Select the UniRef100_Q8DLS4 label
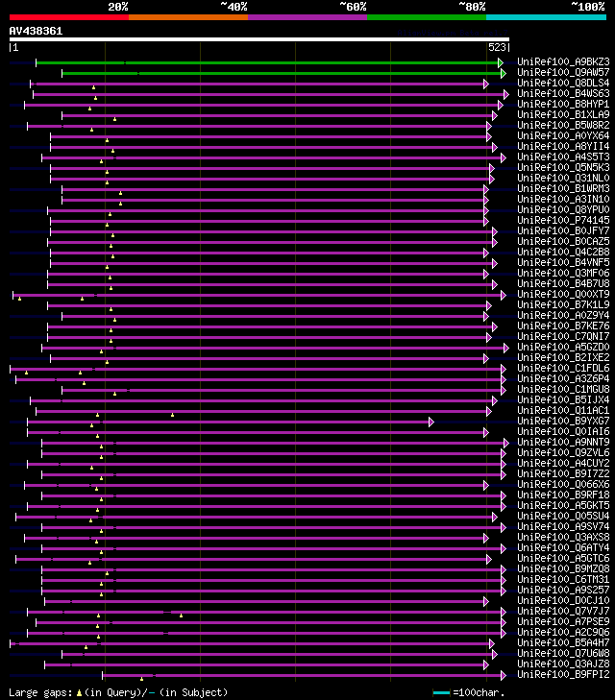 coord(563,83)
